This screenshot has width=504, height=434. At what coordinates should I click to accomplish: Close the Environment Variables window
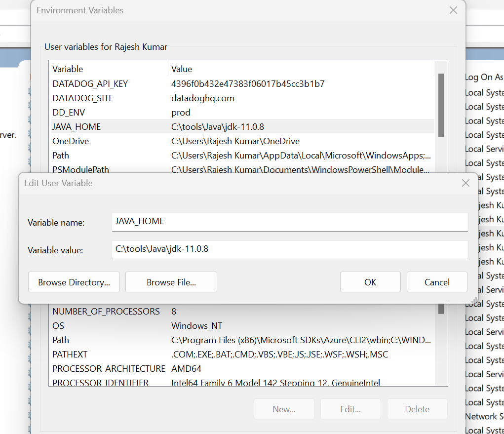pos(453,10)
